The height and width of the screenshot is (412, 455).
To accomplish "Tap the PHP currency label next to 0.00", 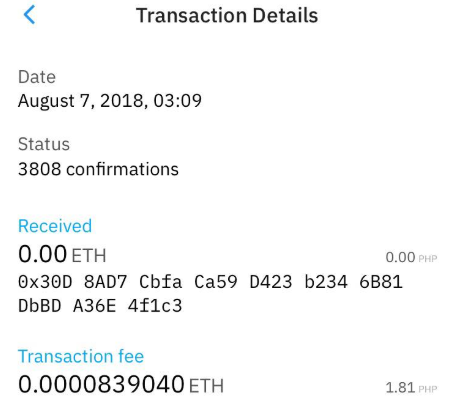I will pyautogui.click(x=428, y=258).
